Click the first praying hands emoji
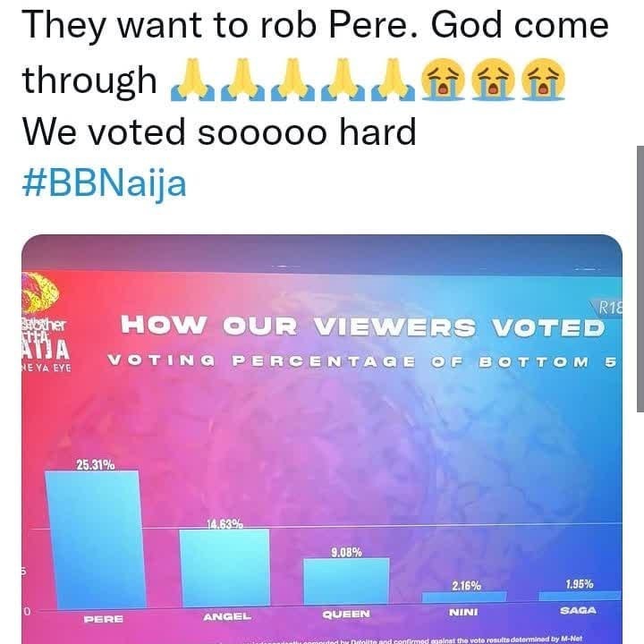The image size is (644, 644). pyautogui.click(x=191, y=80)
